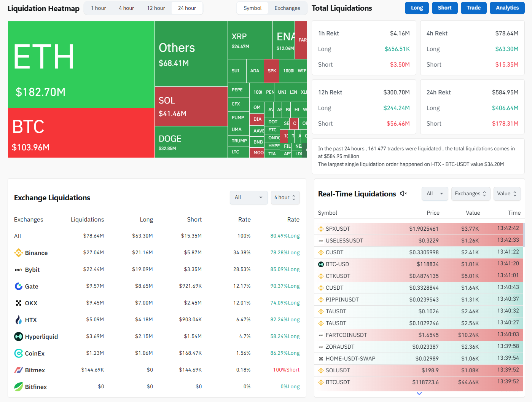Select the 1 hour heatmap range

pos(99,8)
